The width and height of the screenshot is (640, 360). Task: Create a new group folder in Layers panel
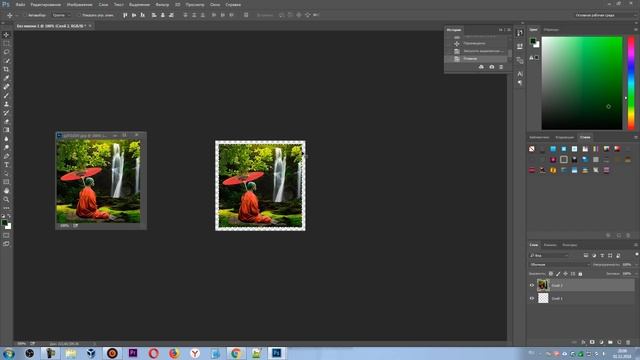tap(610, 342)
